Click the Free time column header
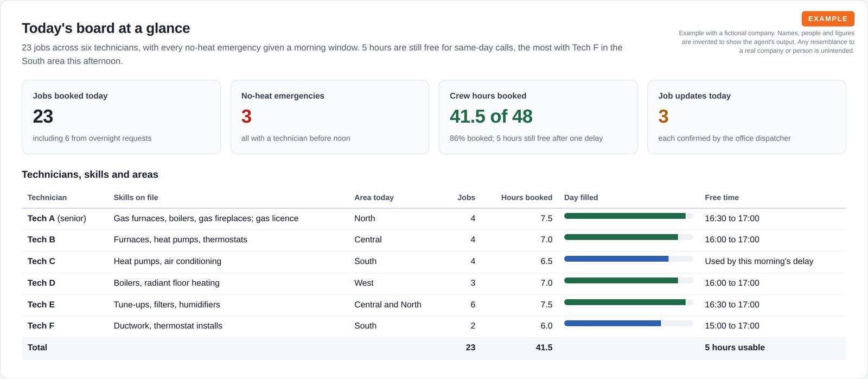Image resolution: width=868 pixels, height=379 pixels. 722,198
